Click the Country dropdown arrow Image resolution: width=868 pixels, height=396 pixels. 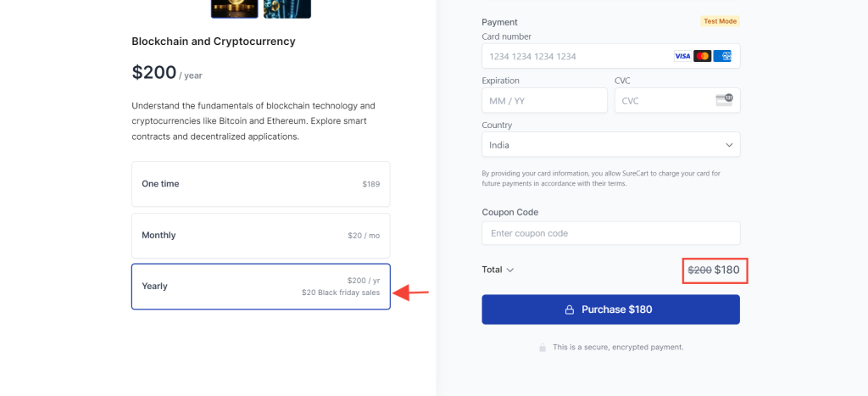point(729,145)
